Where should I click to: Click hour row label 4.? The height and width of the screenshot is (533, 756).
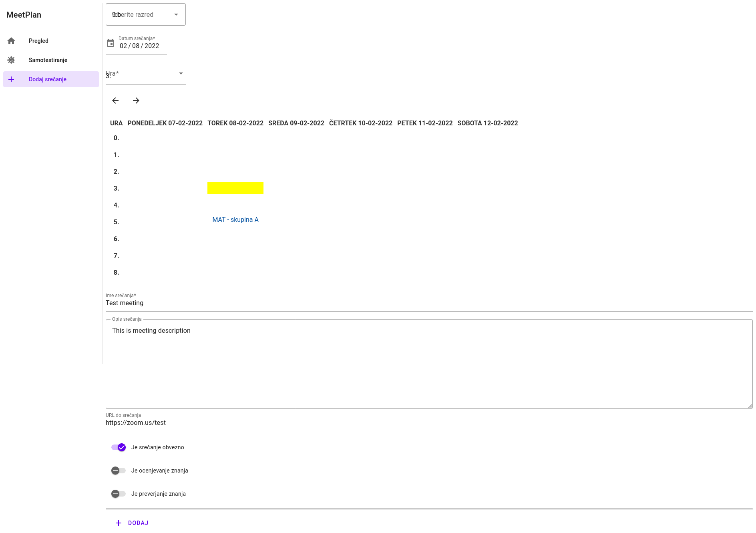point(117,205)
